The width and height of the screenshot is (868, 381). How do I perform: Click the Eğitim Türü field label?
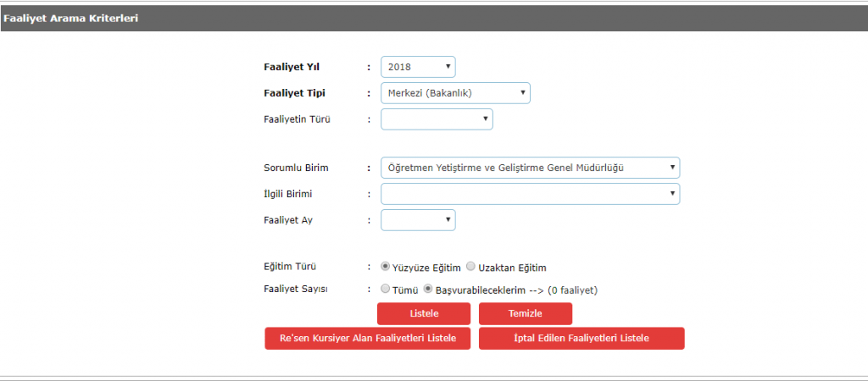pos(292,267)
